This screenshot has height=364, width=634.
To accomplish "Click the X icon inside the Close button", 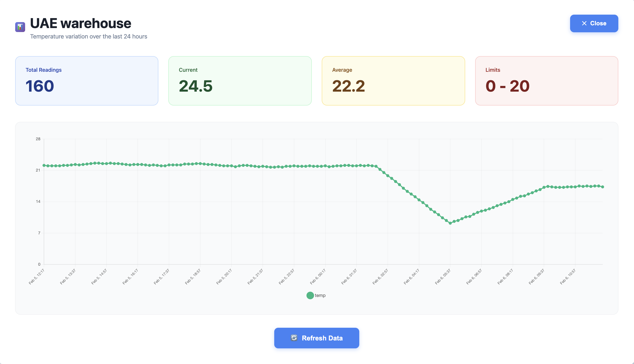I will click(x=584, y=23).
